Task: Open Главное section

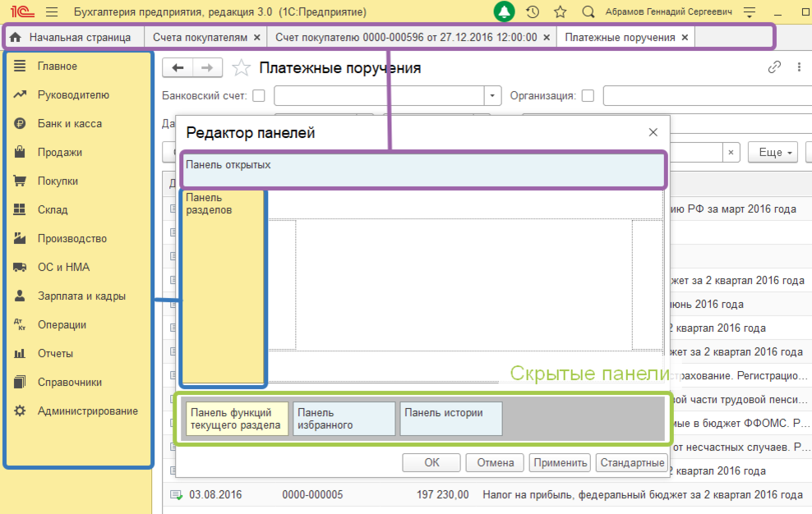Action: click(57, 67)
